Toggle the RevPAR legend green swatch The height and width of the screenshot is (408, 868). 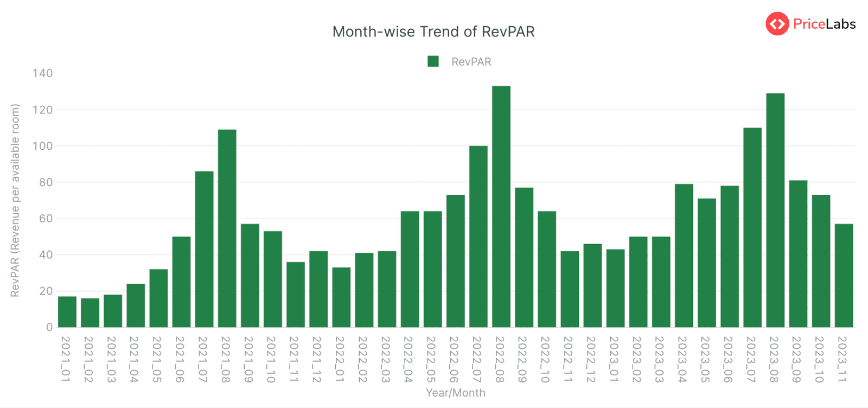click(433, 61)
